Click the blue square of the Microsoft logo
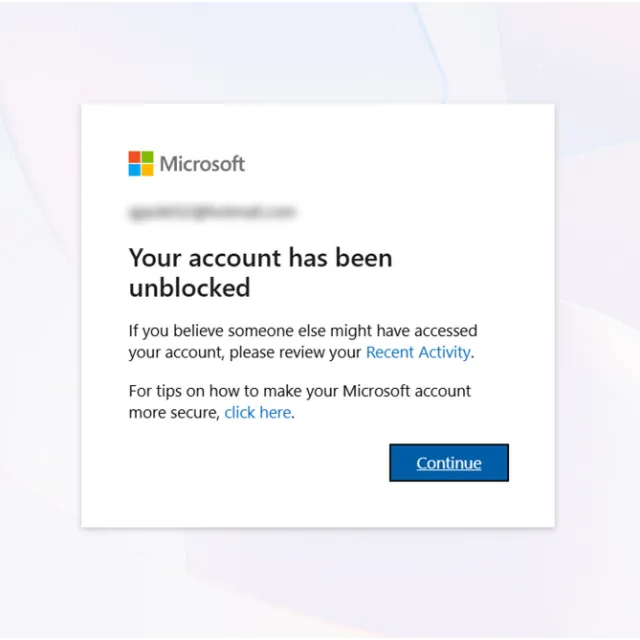640x640 pixels. pos(135,170)
